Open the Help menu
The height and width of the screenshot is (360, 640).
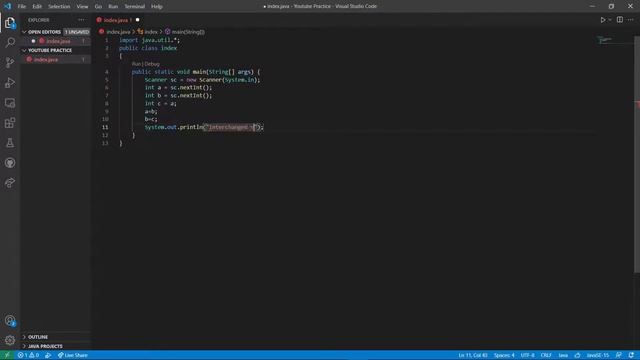pos(157,6)
